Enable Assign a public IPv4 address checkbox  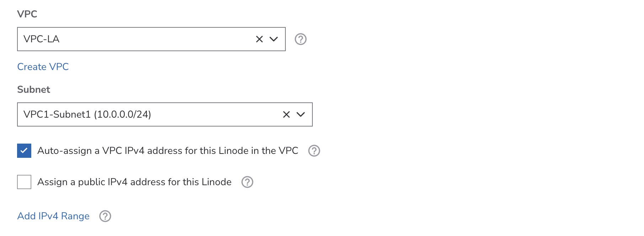[24, 182]
